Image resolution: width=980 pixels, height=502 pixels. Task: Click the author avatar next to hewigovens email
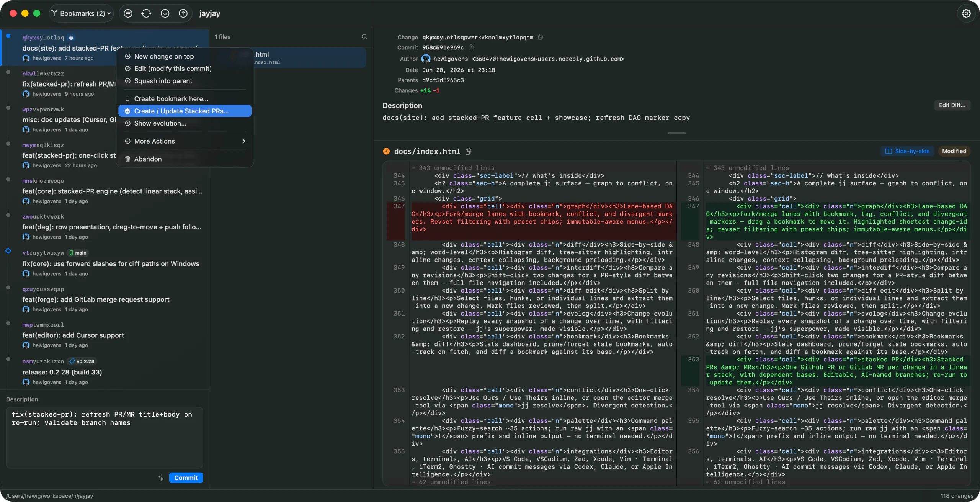pyautogui.click(x=426, y=59)
